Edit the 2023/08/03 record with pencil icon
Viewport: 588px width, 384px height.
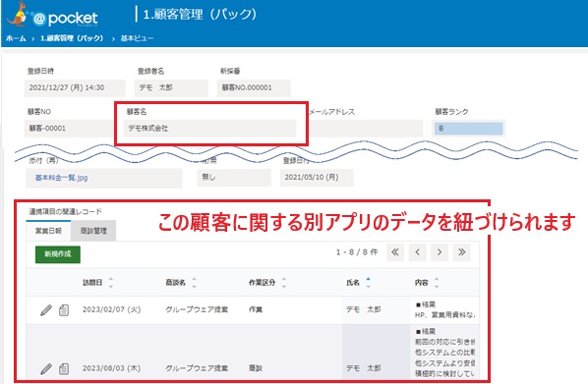click(x=46, y=368)
